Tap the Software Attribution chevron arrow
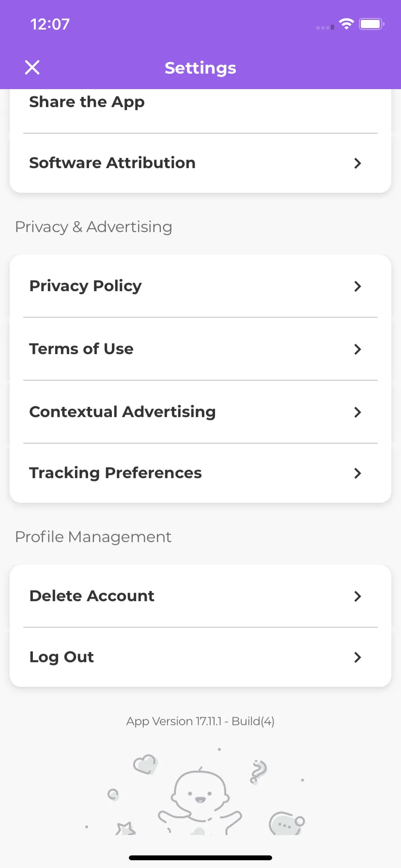Viewport: 401px width, 868px height. (357, 163)
